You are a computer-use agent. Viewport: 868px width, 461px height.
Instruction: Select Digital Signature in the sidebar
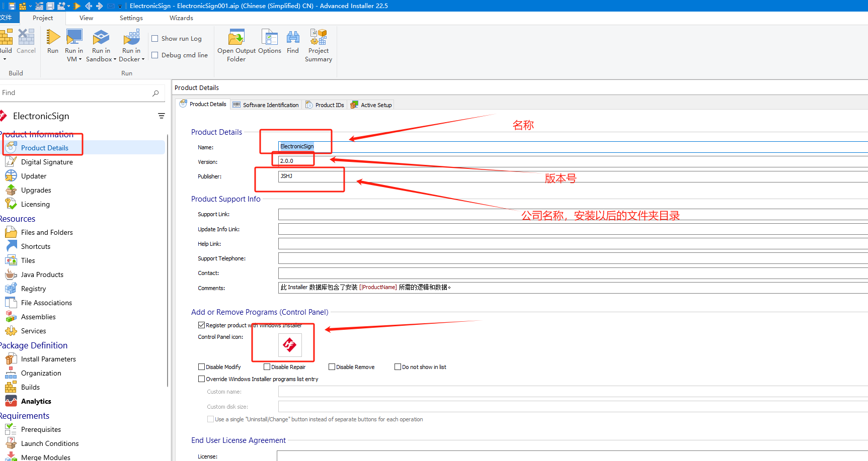click(x=47, y=162)
